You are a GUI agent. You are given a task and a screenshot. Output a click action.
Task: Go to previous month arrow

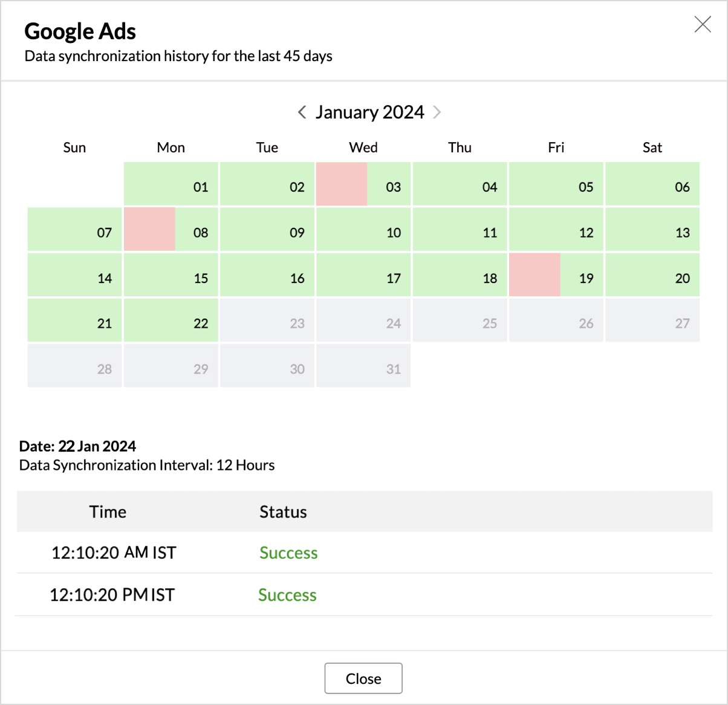pos(302,112)
